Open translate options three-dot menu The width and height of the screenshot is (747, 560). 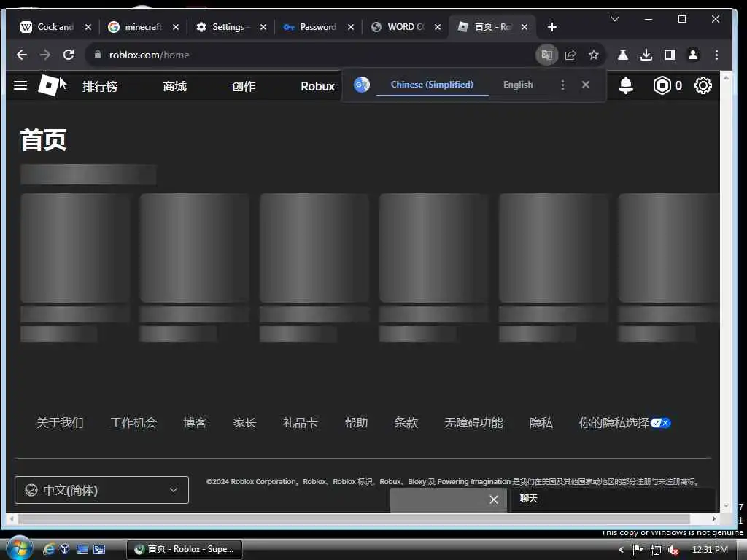point(562,85)
